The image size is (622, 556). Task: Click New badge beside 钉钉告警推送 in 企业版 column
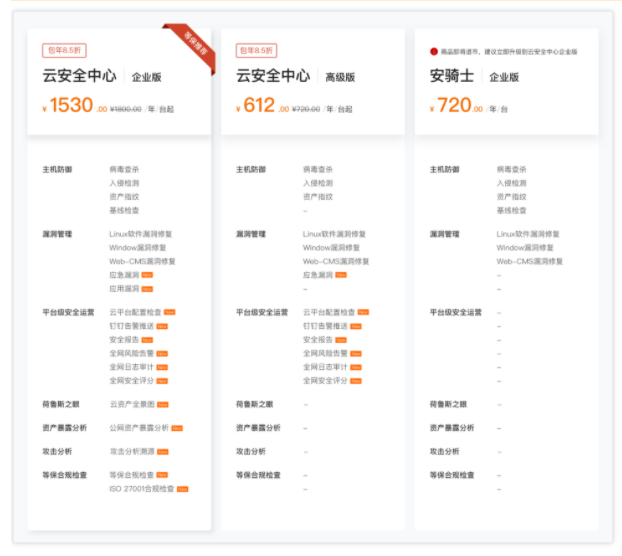162,326
